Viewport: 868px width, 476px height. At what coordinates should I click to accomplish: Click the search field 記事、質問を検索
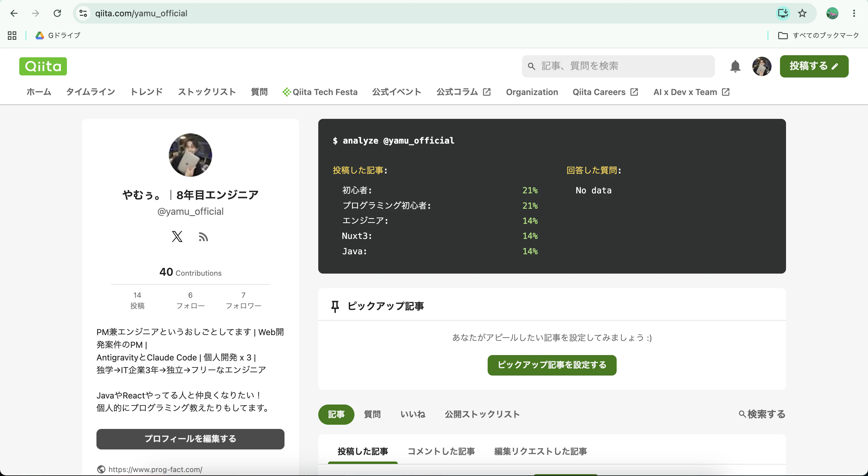click(618, 66)
